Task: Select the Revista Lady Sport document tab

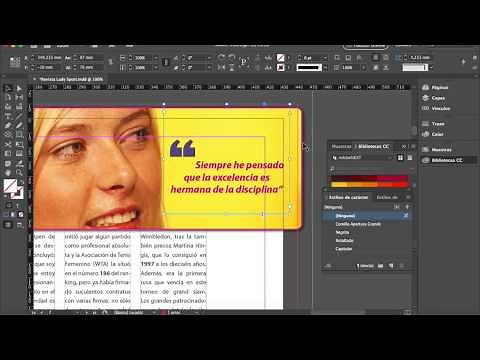Action: click(x=71, y=79)
